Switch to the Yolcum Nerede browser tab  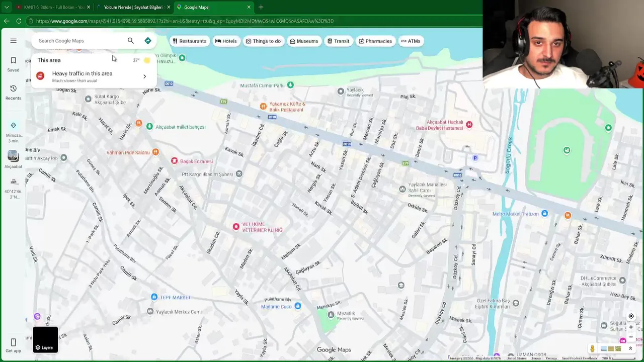coord(133,7)
